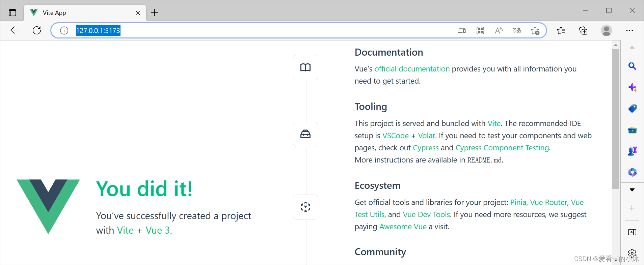Image resolution: width=644 pixels, height=265 pixels.
Task: Click the user profile avatar
Action: tap(607, 31)
